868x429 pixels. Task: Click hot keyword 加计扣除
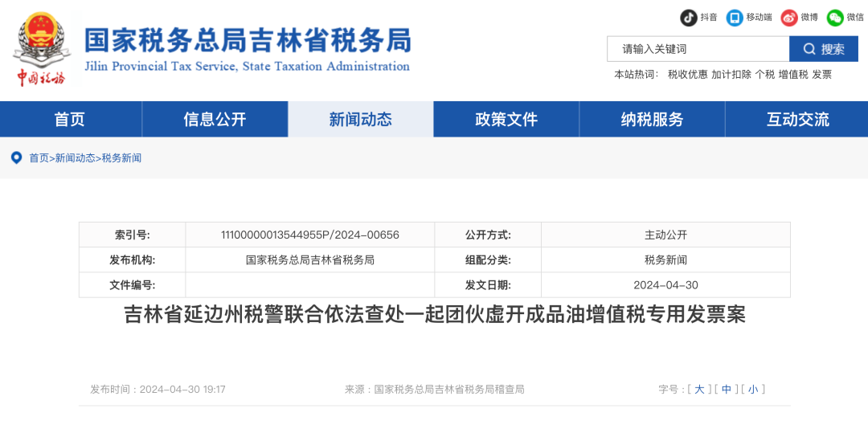point(731,75)
